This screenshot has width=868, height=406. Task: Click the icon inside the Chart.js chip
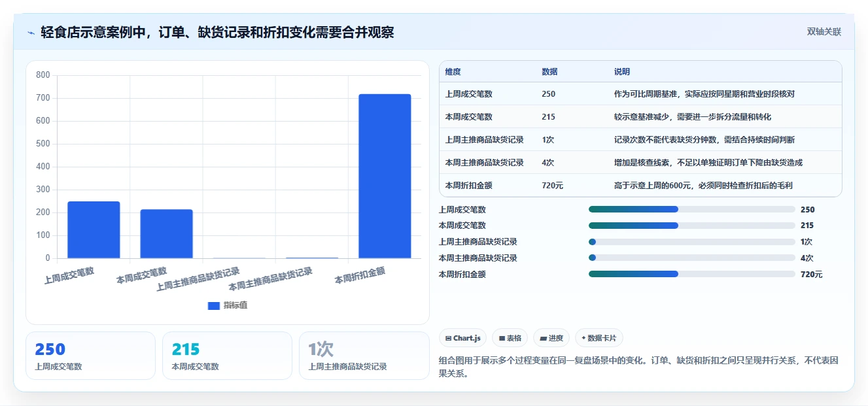[448, 338]
